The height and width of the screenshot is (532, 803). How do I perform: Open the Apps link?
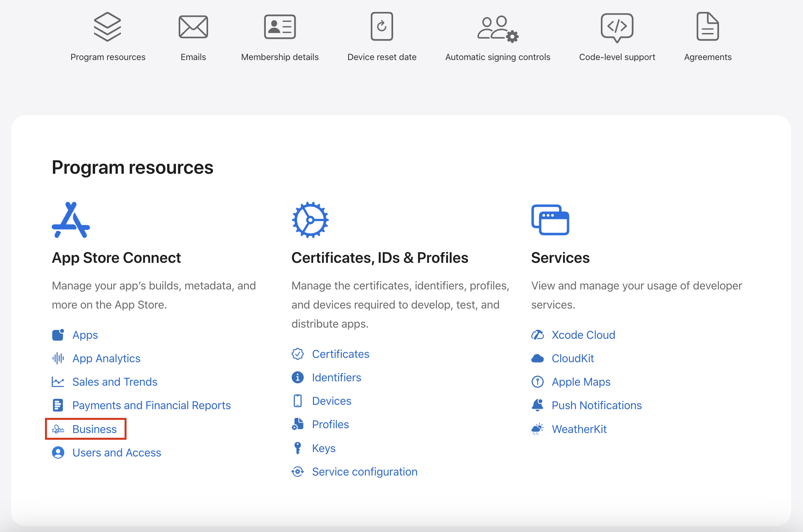tap(85, 335)
